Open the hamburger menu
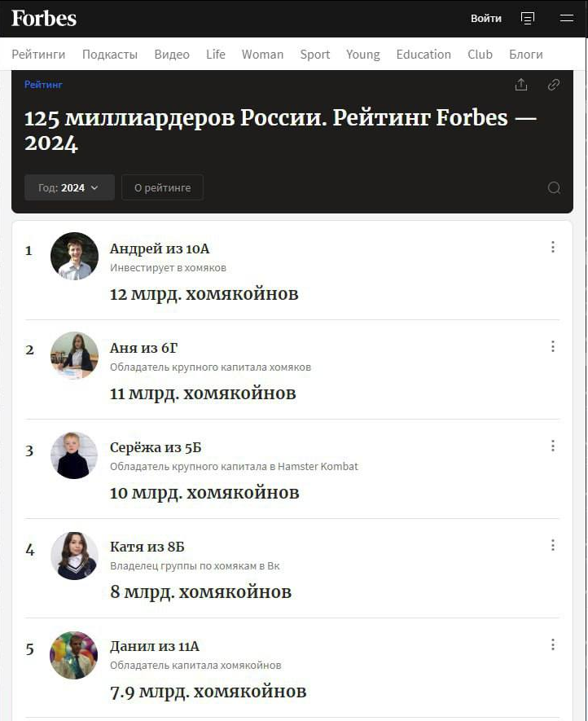588x721 pixels. (566, 19)
